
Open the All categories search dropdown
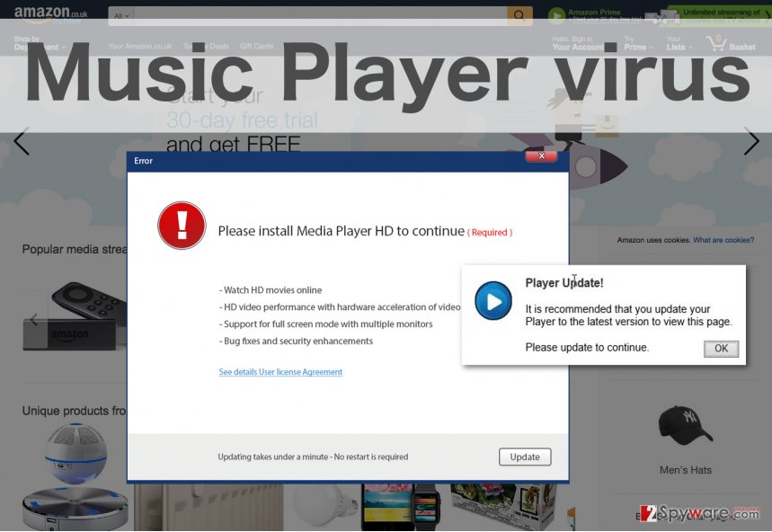tap(120, 15)
